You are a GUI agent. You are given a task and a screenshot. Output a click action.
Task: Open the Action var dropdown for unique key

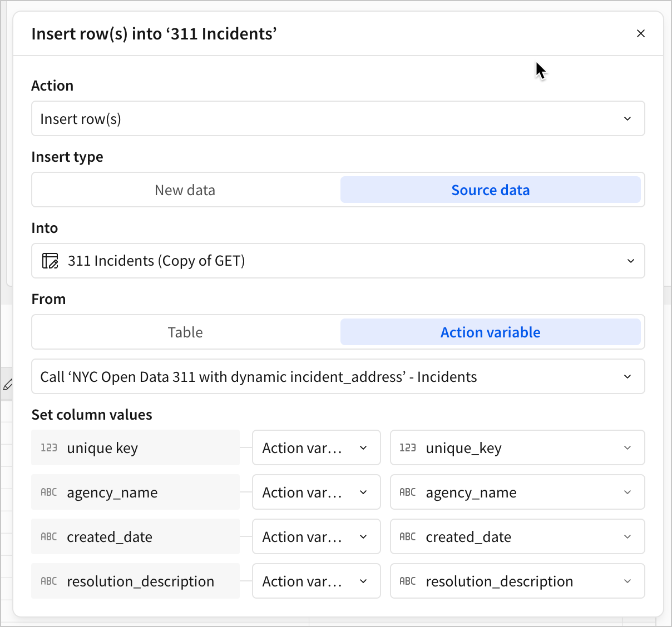click(x=317, y=447)
